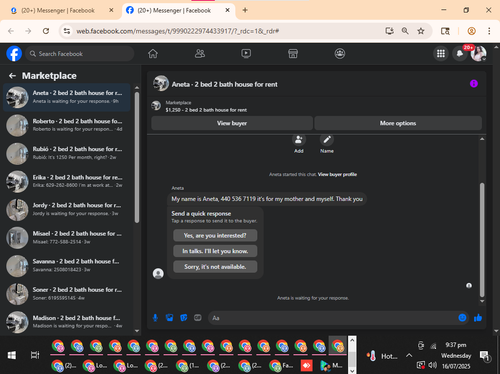
Task: Show hidden system tray icons
Action: coord(409,356)
